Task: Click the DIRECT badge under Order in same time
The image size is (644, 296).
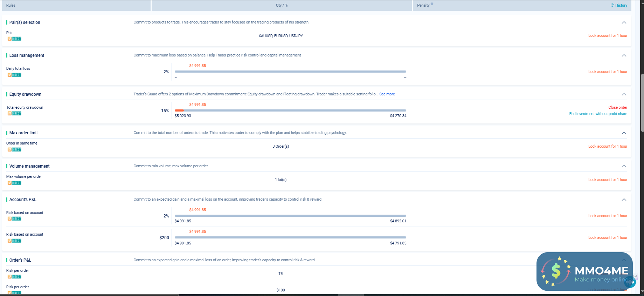Action: (x=14, y=149)
